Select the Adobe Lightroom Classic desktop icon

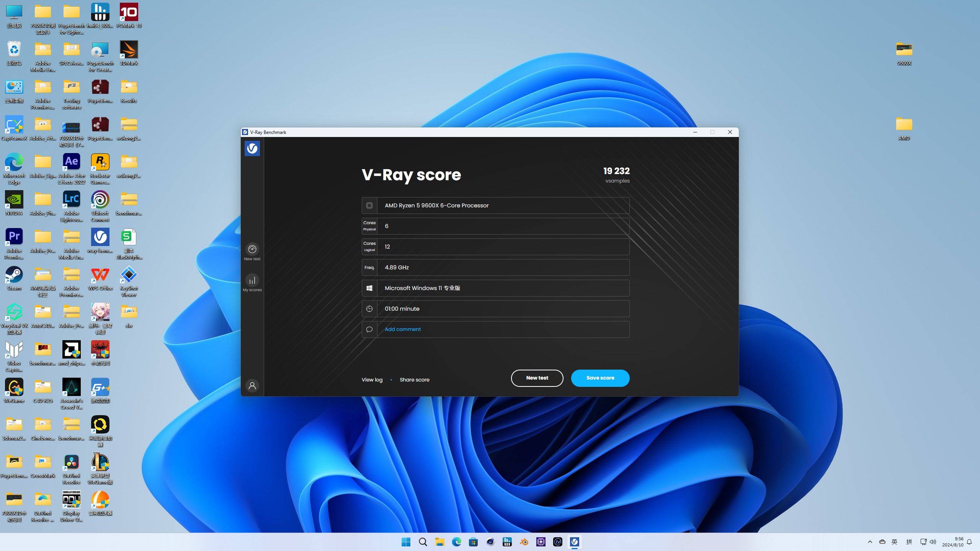pyautogui.click(x=72, y=206)
